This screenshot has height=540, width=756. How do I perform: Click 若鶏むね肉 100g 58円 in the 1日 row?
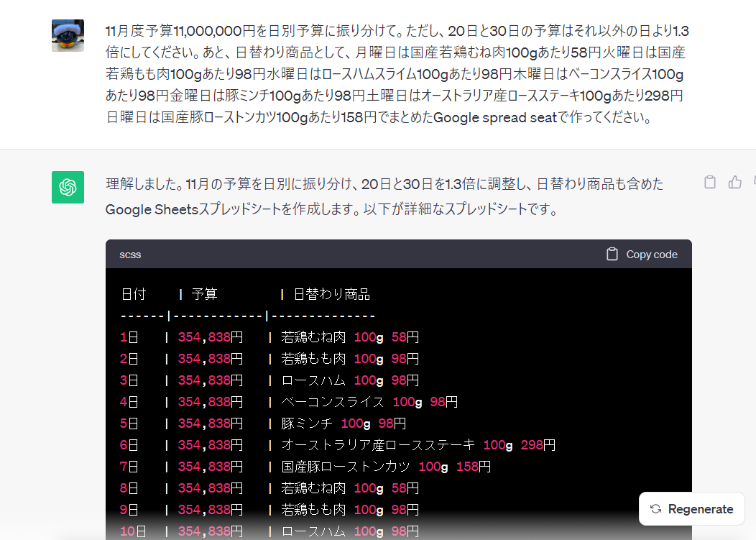point(350,337)
